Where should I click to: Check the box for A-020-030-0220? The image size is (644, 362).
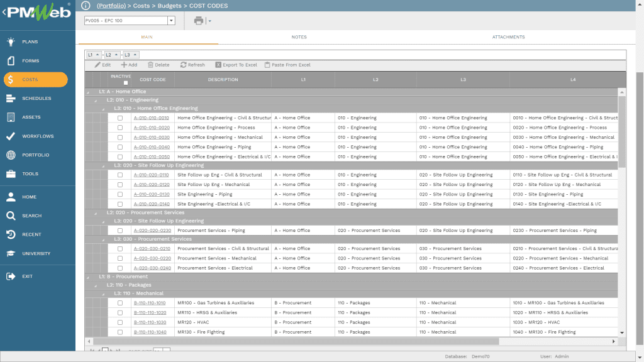(x=120, y=258)
